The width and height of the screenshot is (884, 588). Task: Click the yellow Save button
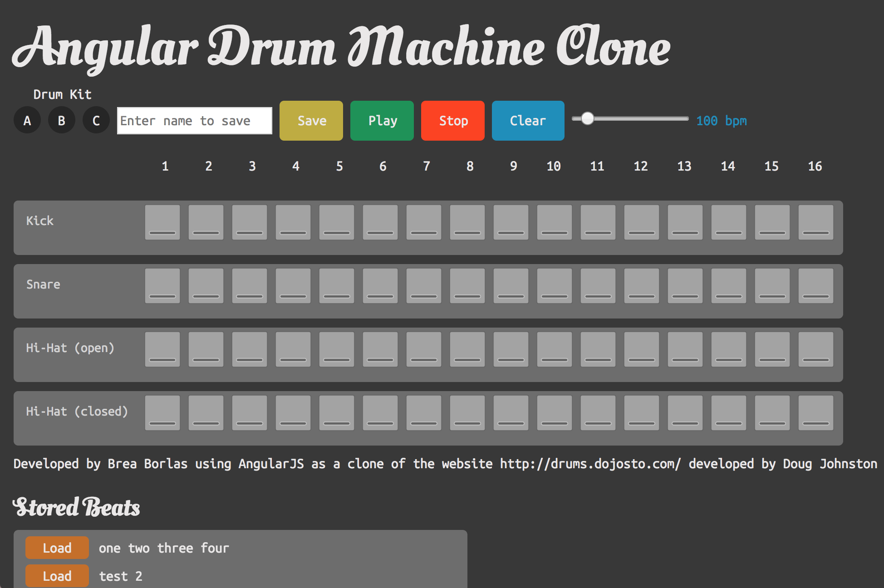(311, 121)
